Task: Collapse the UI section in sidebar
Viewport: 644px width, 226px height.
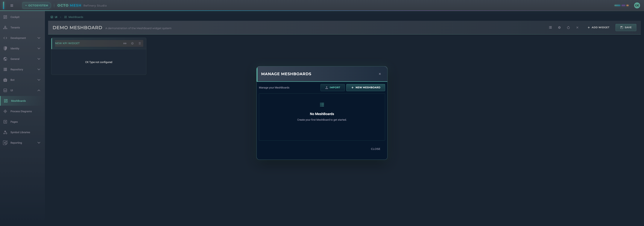Action: 39,90
